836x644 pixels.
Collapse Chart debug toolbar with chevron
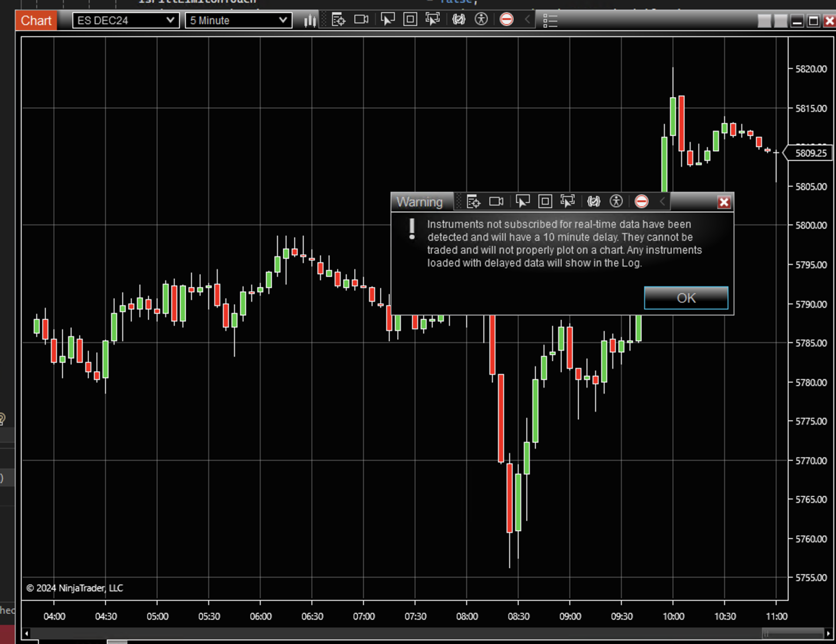click(527, 19)
